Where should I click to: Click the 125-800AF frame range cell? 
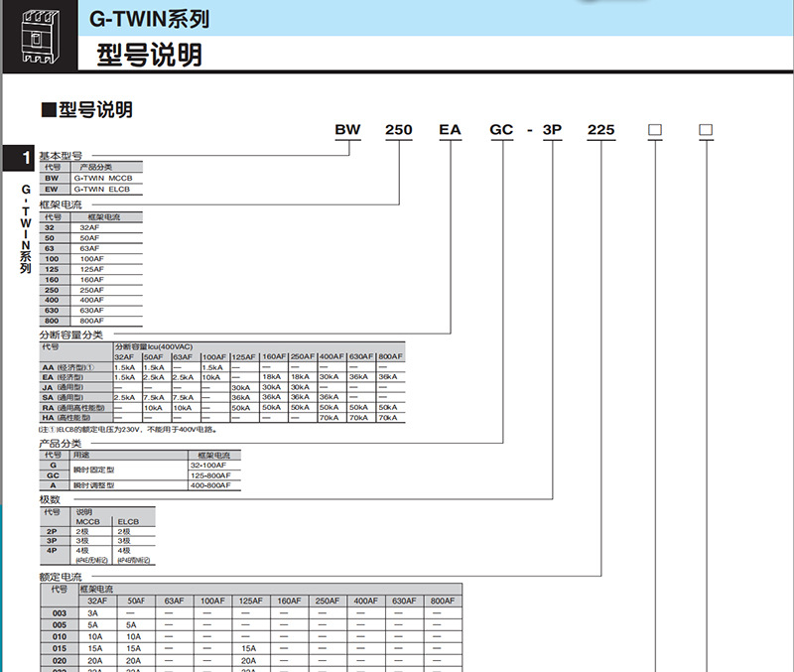pyautogui.click(x=210, y=475)
